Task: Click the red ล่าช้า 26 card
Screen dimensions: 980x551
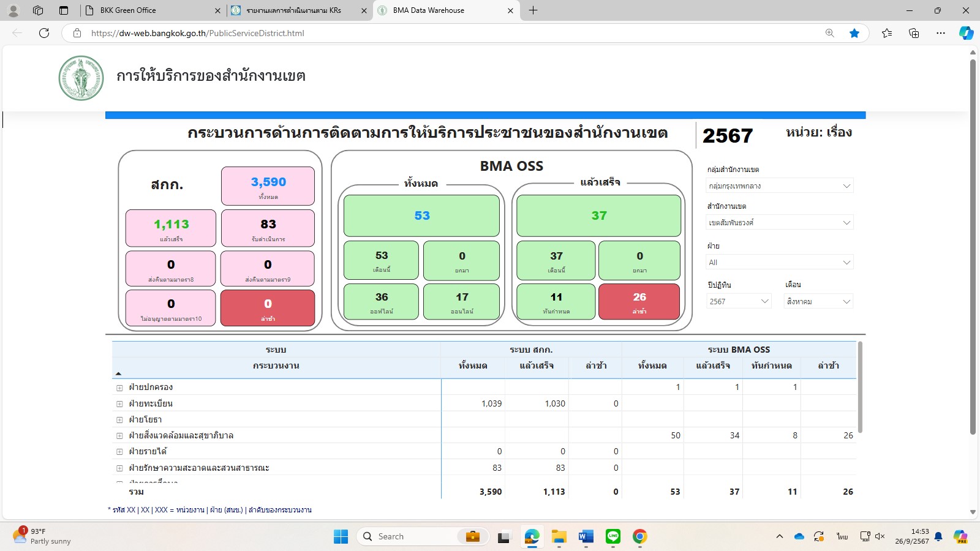Action: tap(639, 301)
